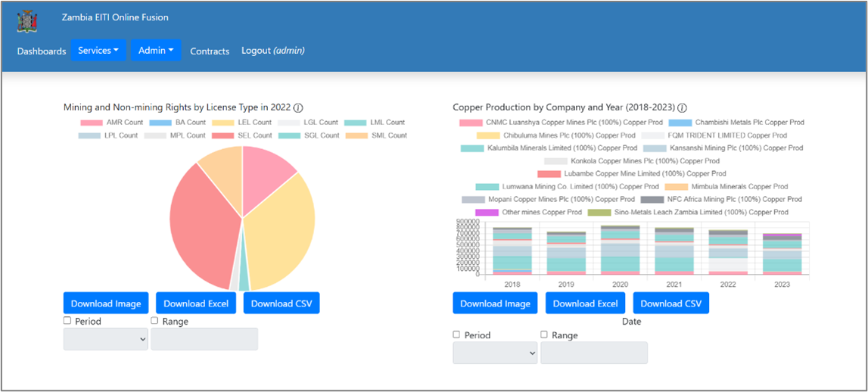Click the Zambia coat of arms logo
The height and width of the screenshot is (392, 868).
point(28,21)
